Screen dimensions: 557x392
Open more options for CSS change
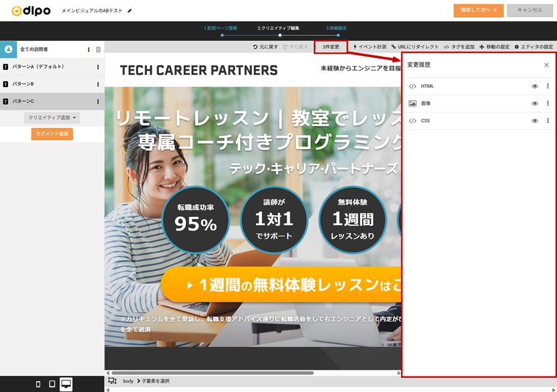[x=548, y=121]
